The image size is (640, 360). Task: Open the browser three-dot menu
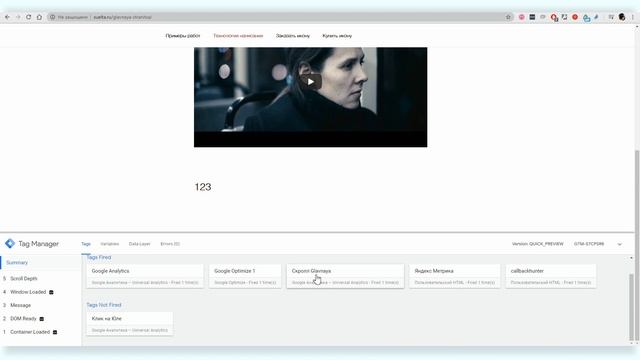pyautogui.click(x=633, y=17)
